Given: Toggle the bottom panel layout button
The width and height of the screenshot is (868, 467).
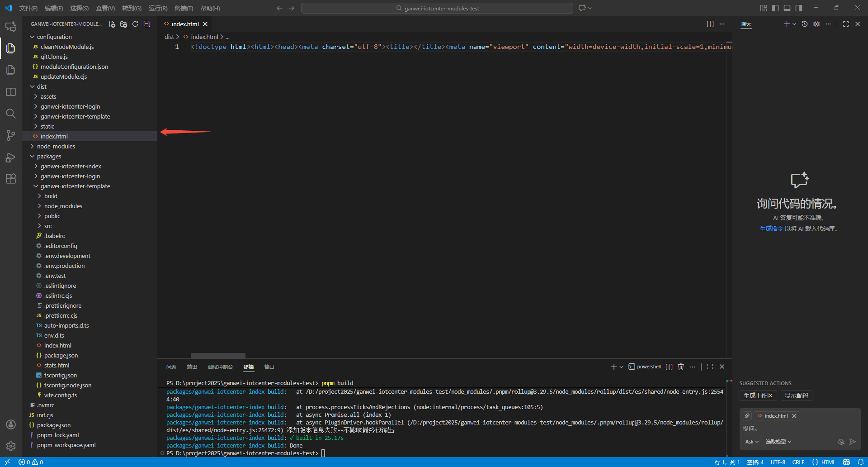Looking at the screenshot, I should (787, 8).
